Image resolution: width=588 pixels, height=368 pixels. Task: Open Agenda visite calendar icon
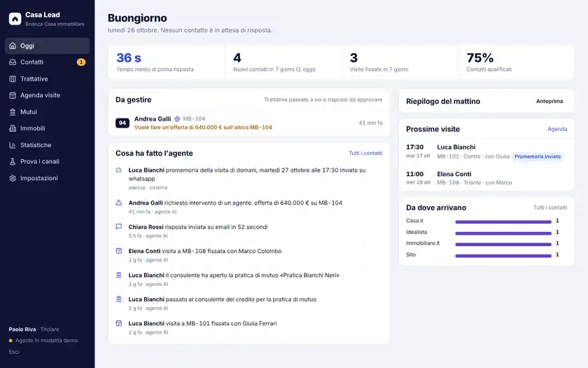(x=13, y=95)
